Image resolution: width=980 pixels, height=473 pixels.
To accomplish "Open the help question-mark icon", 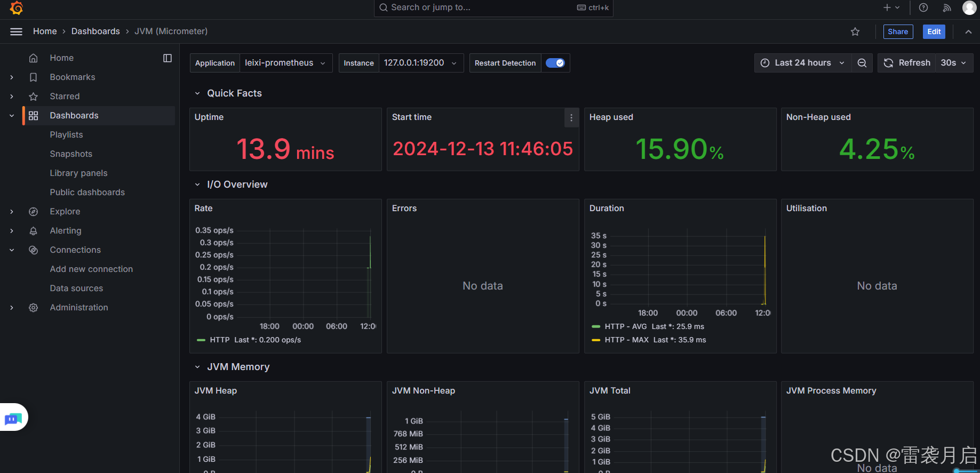I will pyautogui.click(x=923, y=7).
